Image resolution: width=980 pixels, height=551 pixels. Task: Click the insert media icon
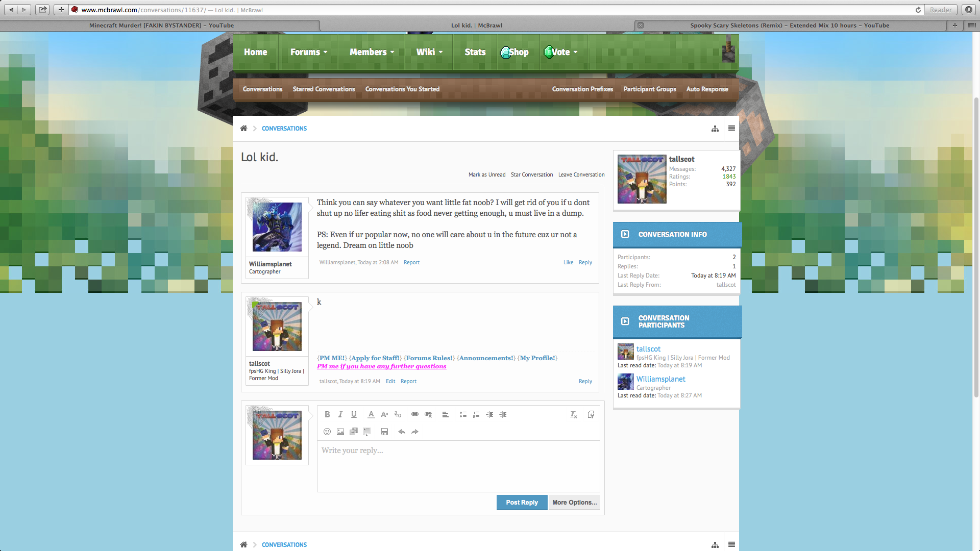[x=354, y=432]
